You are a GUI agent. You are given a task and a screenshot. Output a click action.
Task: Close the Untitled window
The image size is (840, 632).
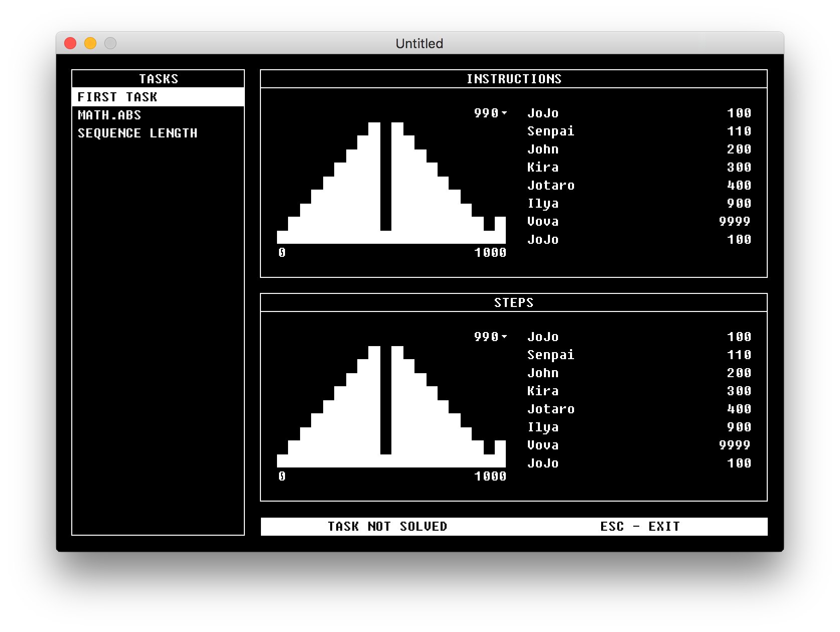70,43
